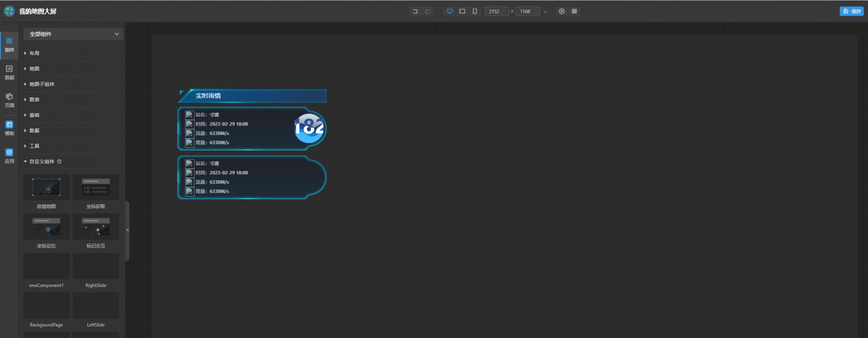Click the help icon beside 自定义组件

click(59, 161)
